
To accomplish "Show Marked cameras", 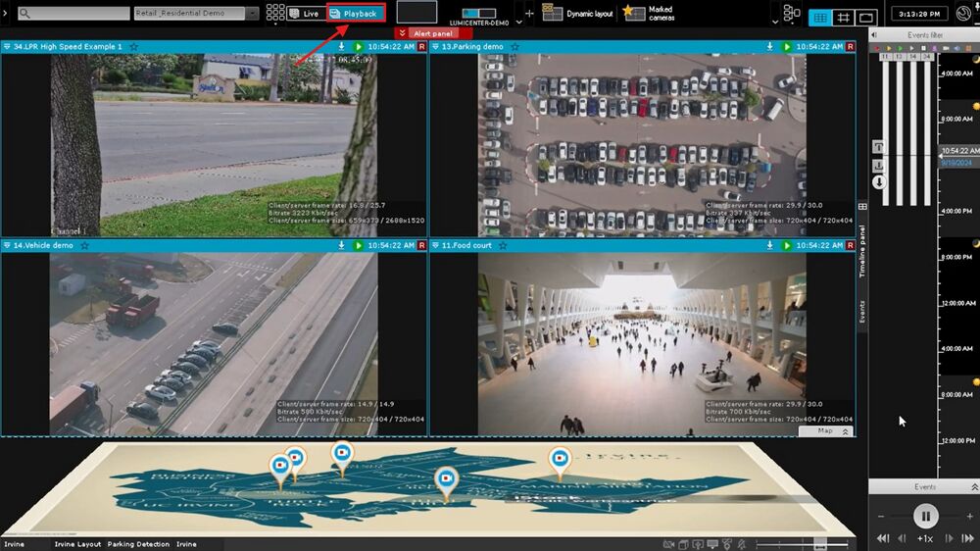I will coord(649,14).
